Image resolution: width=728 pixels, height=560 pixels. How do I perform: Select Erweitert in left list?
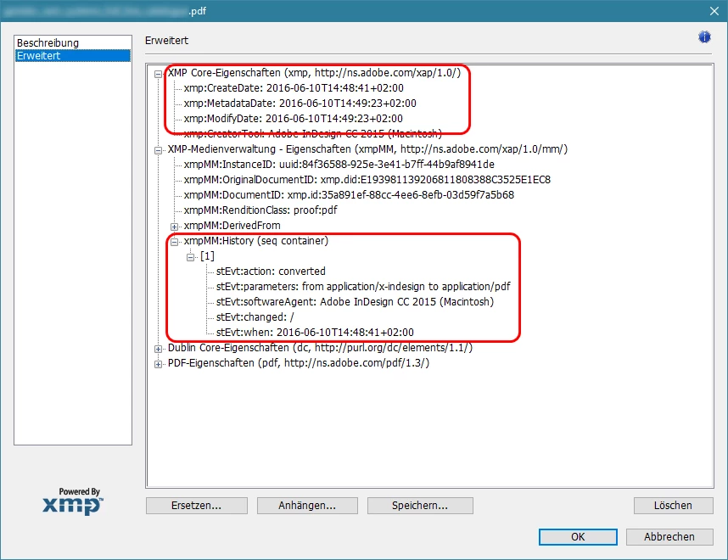[x=73, y=56]
